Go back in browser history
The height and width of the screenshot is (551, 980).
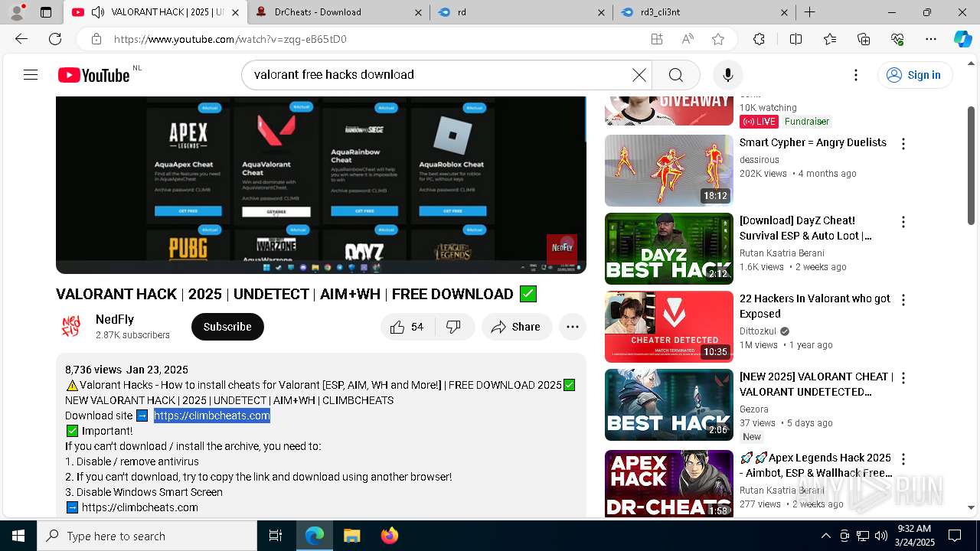tap(21, 39)
